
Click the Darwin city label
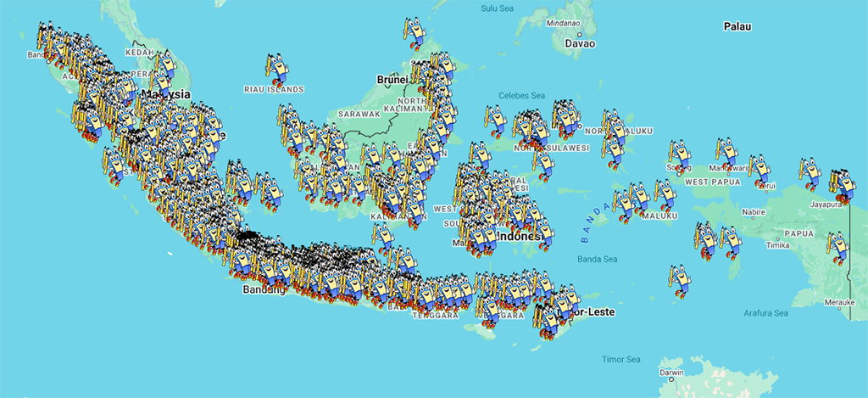(671, 373)
